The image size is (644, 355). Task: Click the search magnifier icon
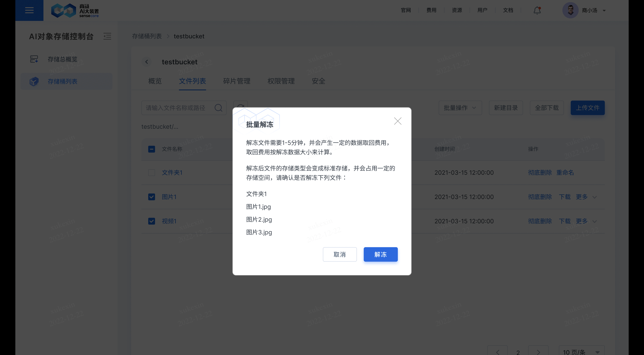point(218,108)
